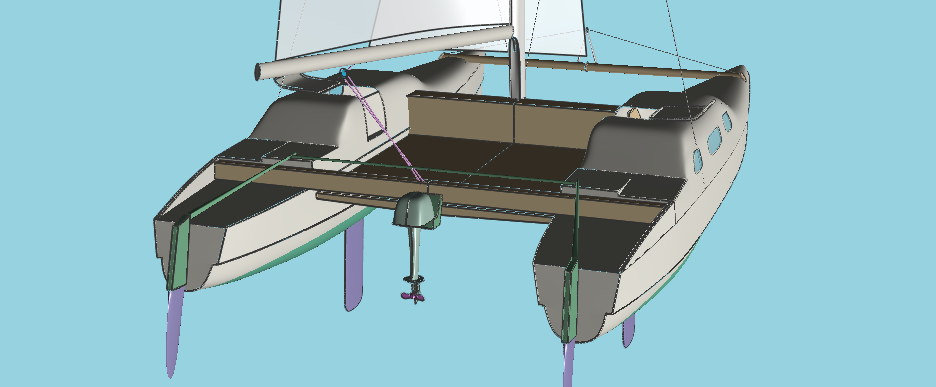
Task: Click the grey boom spar
Action: [384, 53]
